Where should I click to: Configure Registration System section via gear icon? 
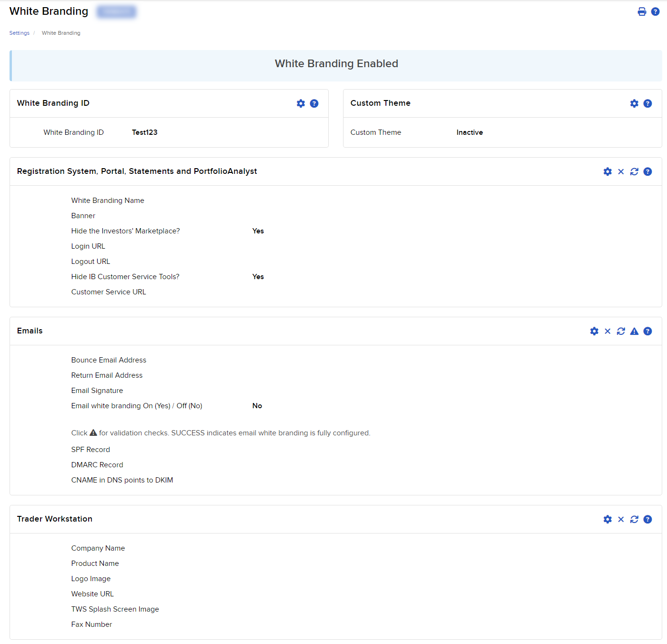pos(607,171)
